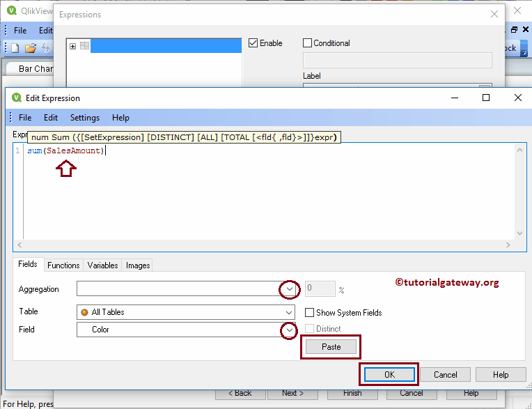
Task: Close the Edit Expression window
Action: coord(518,98)
